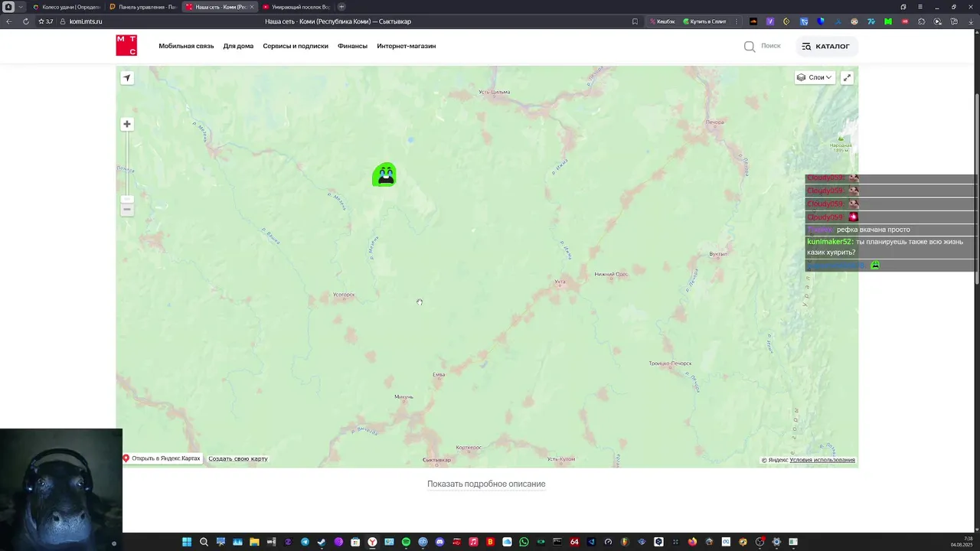Close the Наша сеть tab
The width and height of the screenshot is (980, 551).
coord(251,7)
